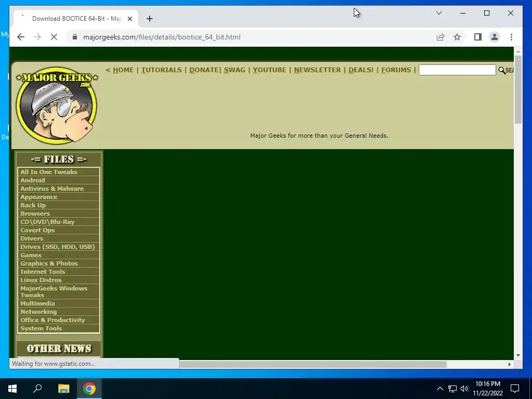This screenshot has height=399, width=532.
Task: Open the notification center
Action: point(515,389)
